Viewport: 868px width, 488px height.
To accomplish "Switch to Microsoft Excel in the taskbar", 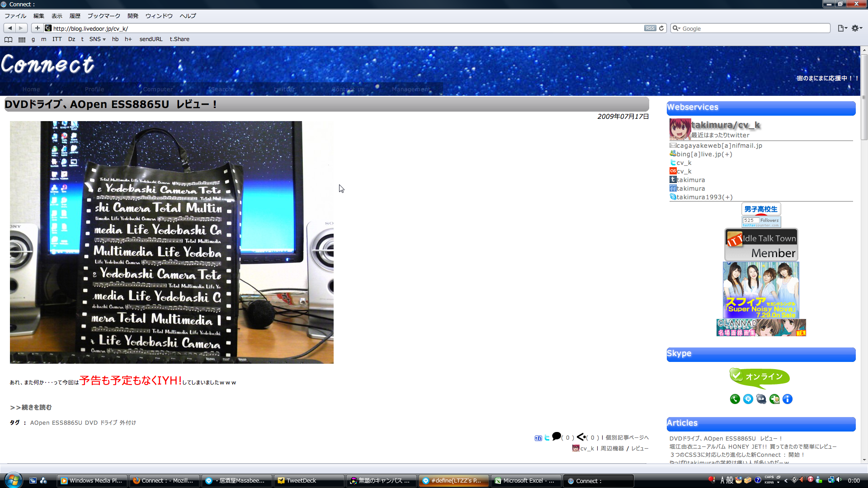I will coord(527,481).
